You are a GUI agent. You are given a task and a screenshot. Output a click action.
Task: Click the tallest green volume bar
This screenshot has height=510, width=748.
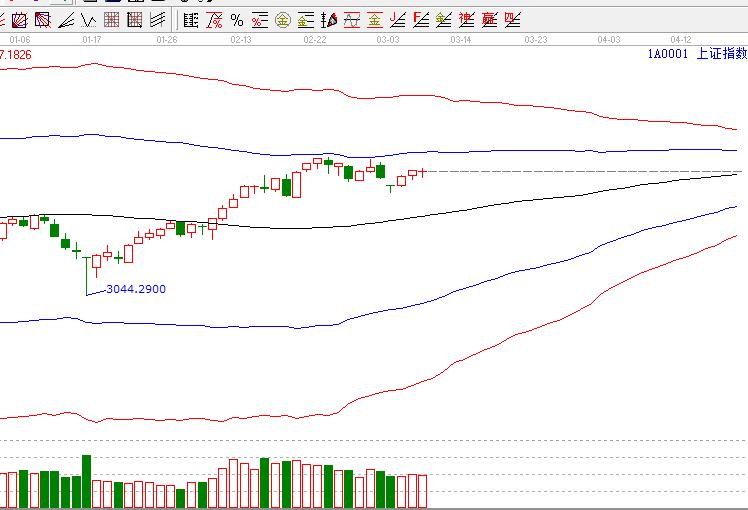click(86, 481)
